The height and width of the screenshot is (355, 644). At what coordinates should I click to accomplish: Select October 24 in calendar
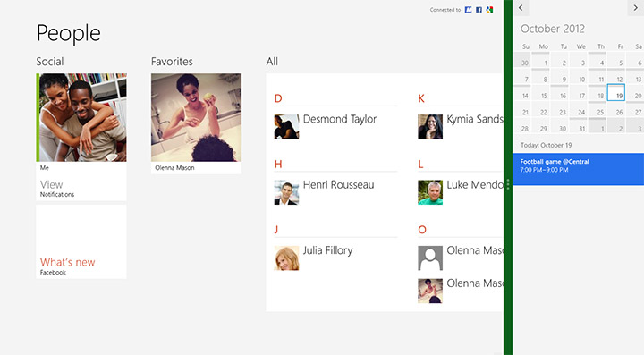[579, 109]
